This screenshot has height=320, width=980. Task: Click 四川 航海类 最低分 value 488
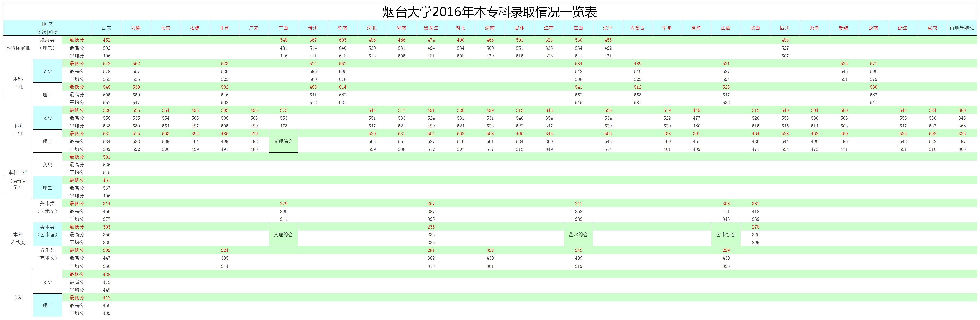click(x=785, y=40)
